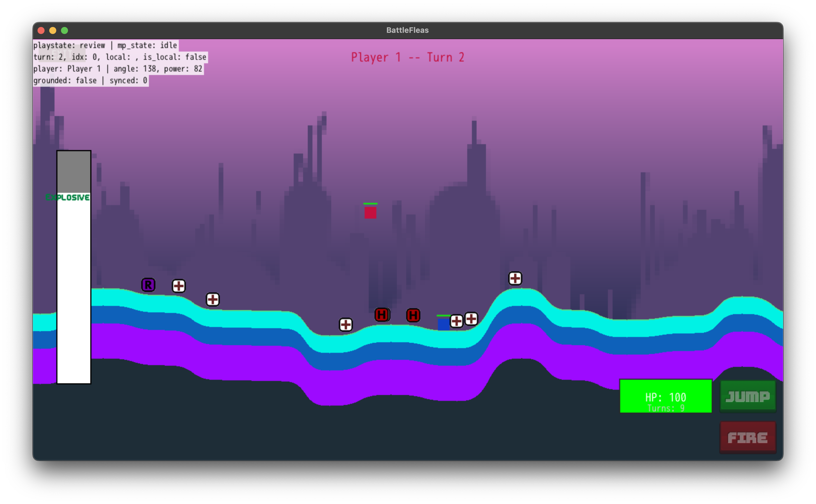Click the third health cross from the left
Viewport: 816px width, 504px height.
pos(213,299)
